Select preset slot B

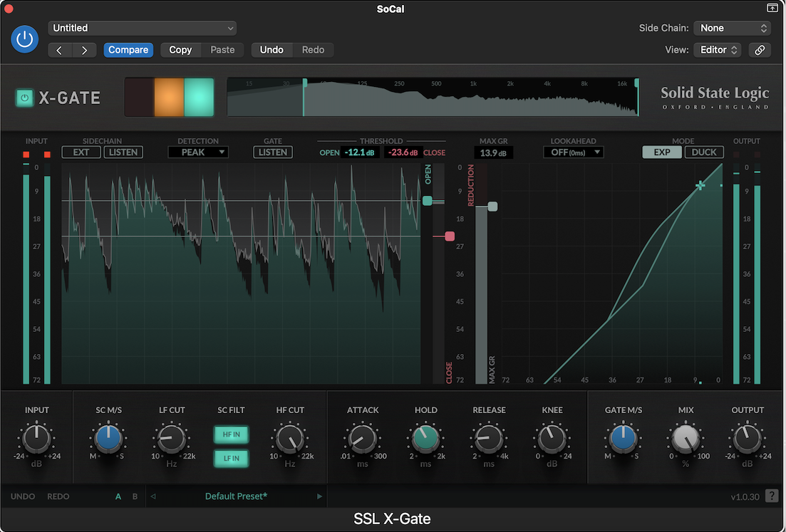click(x=135, y=496)
